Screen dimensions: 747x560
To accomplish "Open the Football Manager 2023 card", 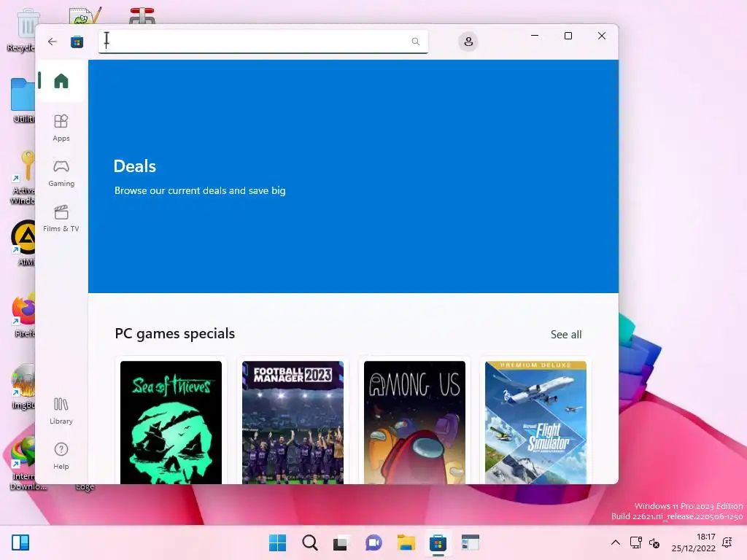I will click(293, 421).
